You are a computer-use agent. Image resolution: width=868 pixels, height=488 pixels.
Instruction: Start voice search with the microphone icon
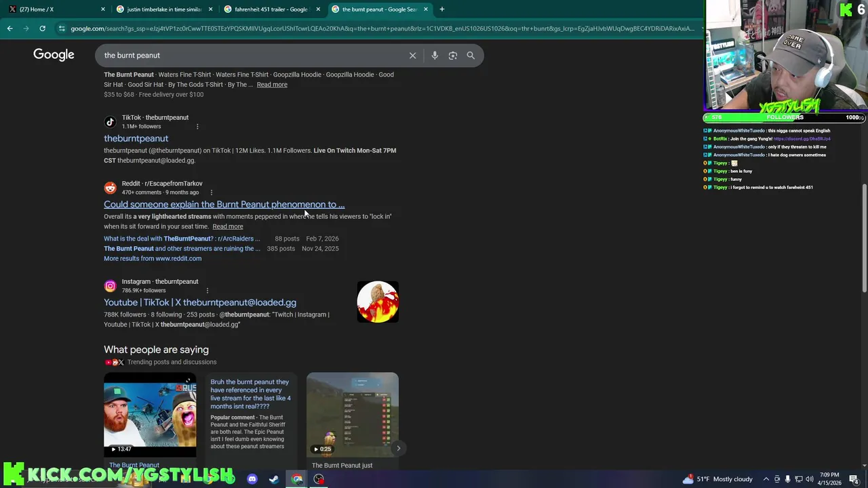pos(435,56)
